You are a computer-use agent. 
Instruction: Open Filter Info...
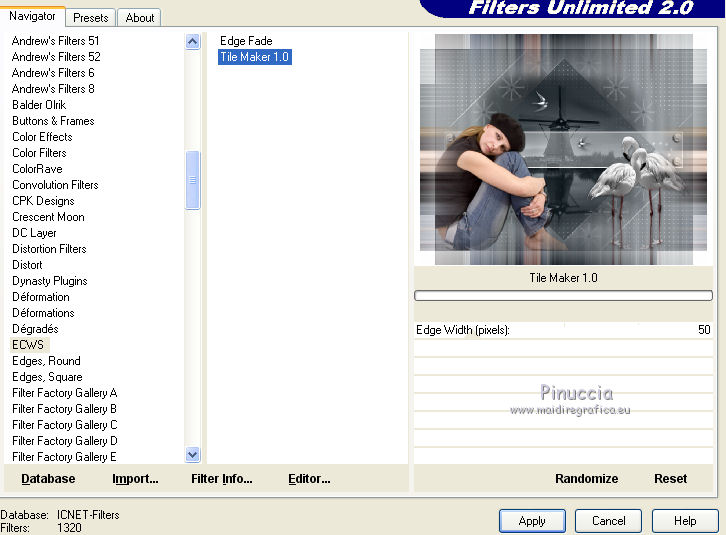click(x=222, y=478)
